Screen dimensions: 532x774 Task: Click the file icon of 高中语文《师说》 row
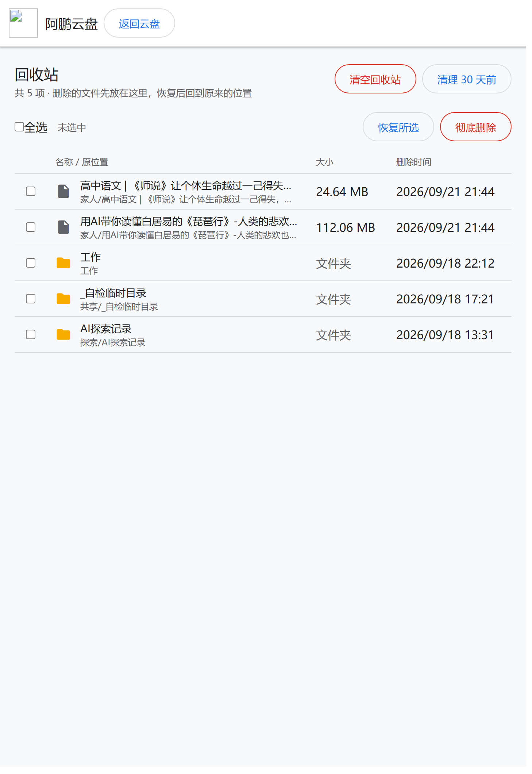(63, 191)
